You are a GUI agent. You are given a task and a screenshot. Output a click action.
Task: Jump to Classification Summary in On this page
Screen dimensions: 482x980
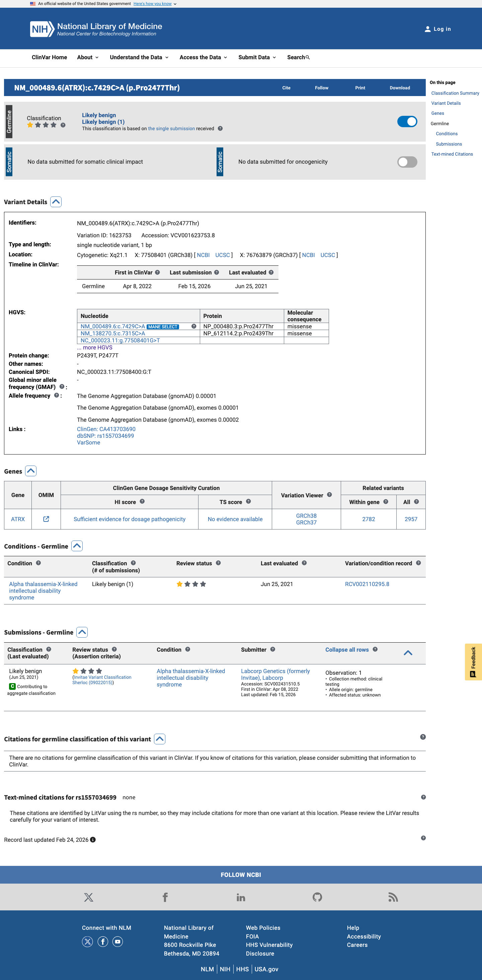[455, 93]
